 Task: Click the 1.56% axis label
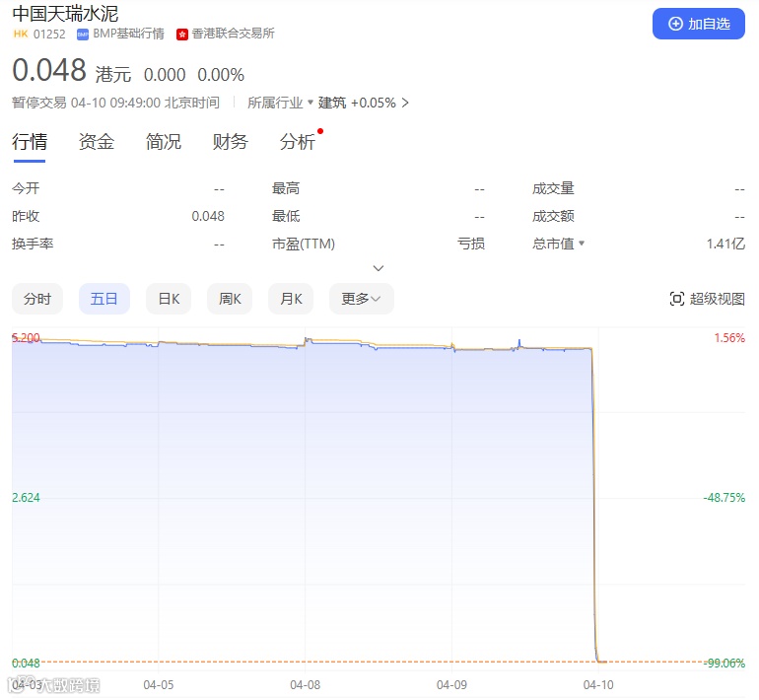[x=729, y=337]
